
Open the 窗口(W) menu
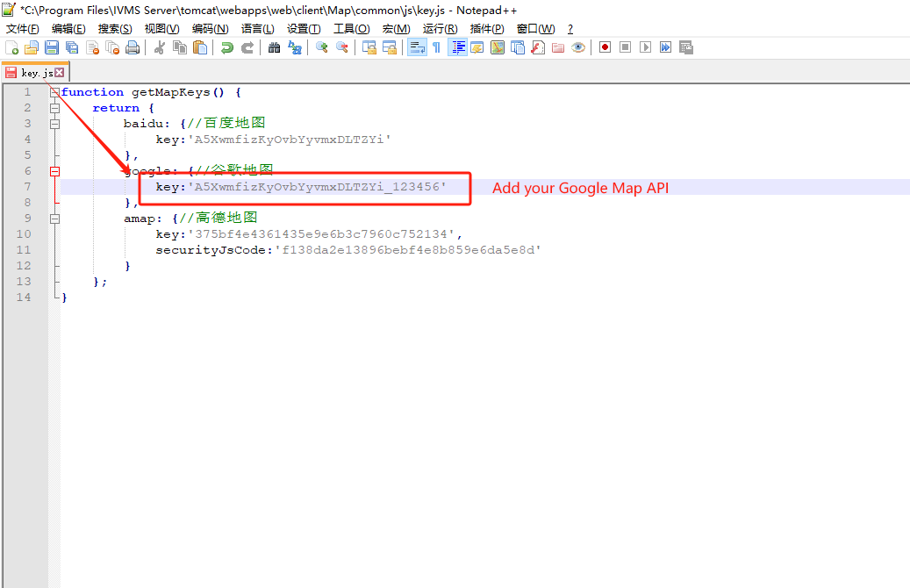click(535, 28)
